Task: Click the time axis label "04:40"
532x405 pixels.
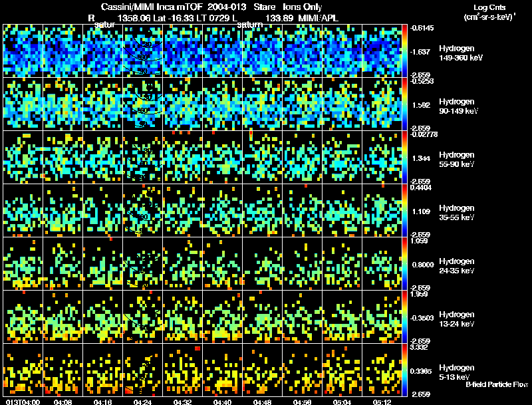Action: [x=222, y=402]
